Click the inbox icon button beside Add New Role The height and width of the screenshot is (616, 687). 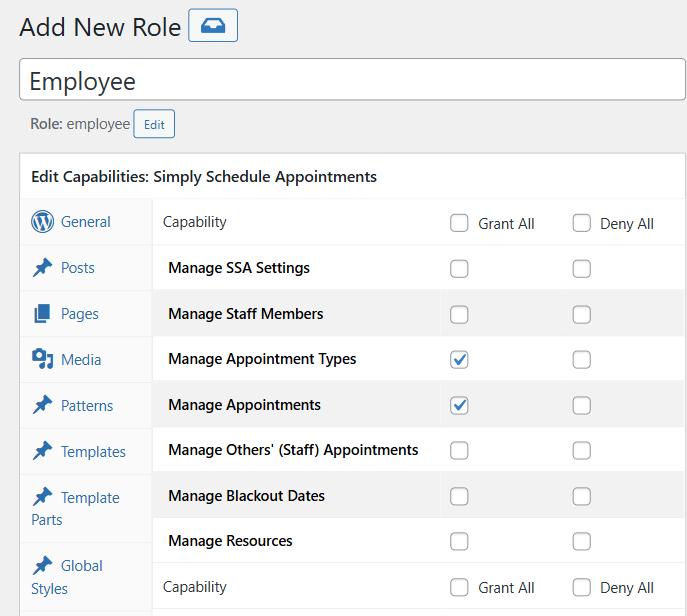[213, 25]
